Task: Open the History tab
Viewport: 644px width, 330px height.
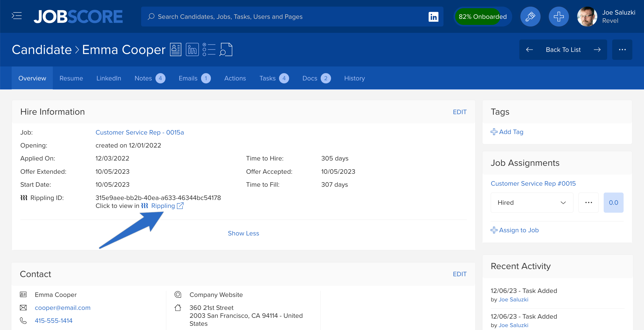Action: tap(354, 78)
